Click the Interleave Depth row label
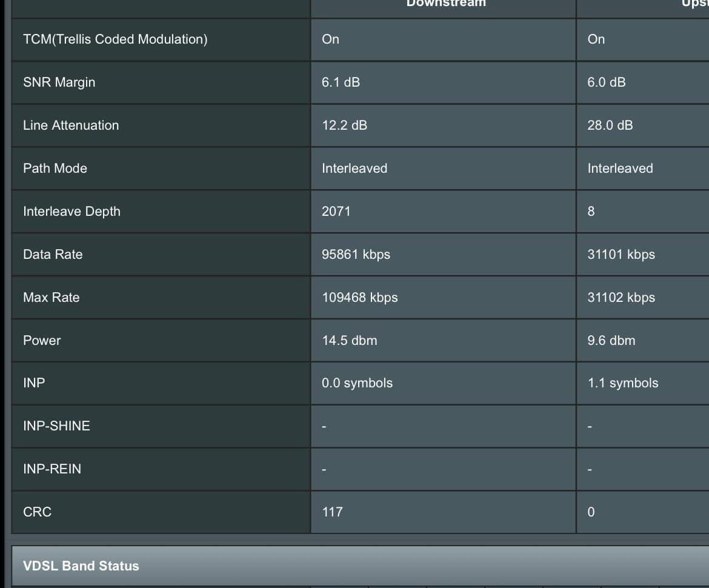This screenshot has height=588, width=709. tap(72, 212)
